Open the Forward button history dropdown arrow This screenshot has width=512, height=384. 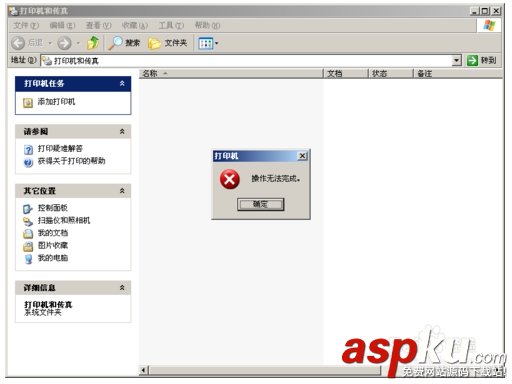pyautogui.click(x=78, y=43)
